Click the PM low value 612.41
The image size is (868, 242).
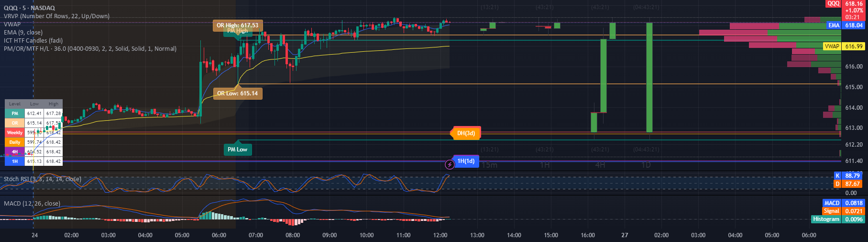pyautogui.click(x=34, y=114)
